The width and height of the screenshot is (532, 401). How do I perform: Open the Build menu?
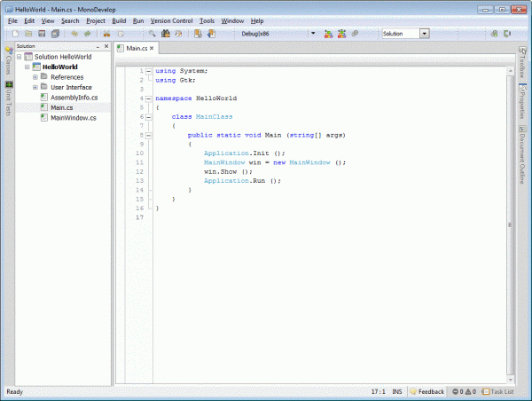(x=119, y=21)
